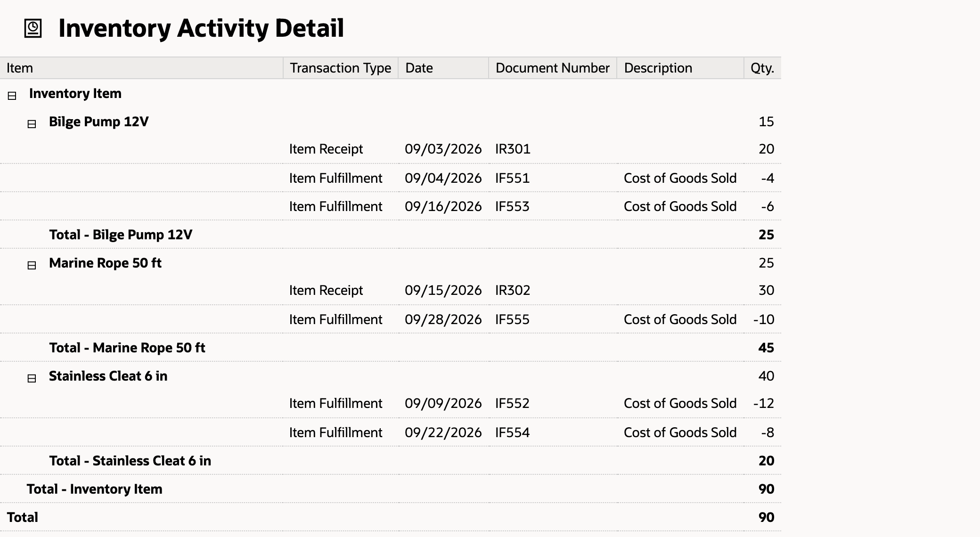The image size is (980, 537).
Task: Click Cost of Goods Sold on IF552 row
Action: coord(680,403)
